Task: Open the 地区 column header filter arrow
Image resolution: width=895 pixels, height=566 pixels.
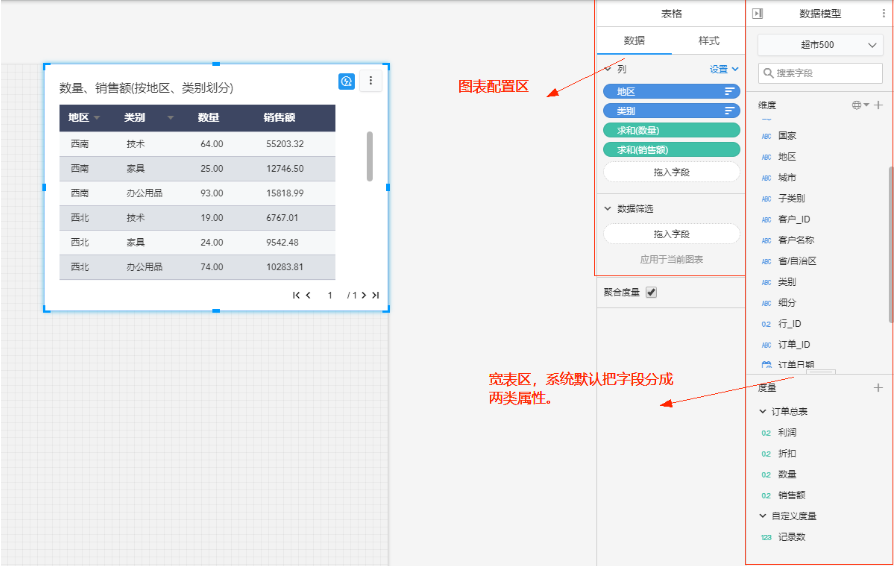Action: 97,118
